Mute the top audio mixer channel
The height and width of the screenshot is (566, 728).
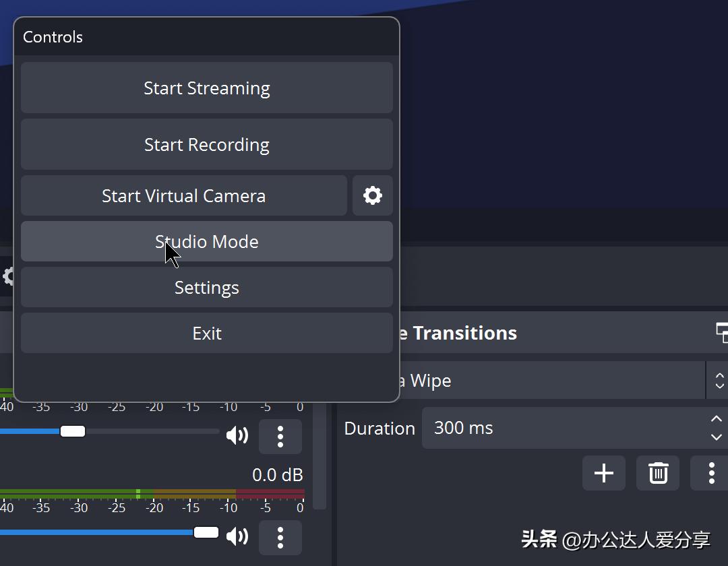point(237,436)
